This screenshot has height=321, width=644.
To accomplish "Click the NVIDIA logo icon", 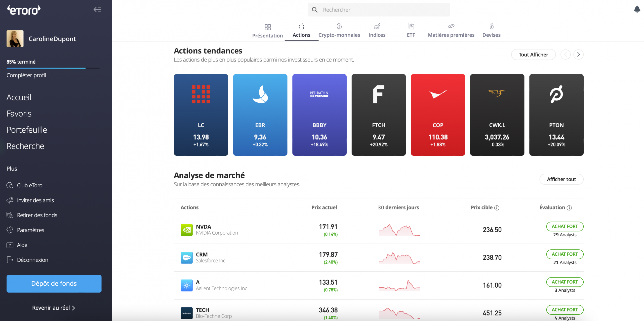I will 186,230.
